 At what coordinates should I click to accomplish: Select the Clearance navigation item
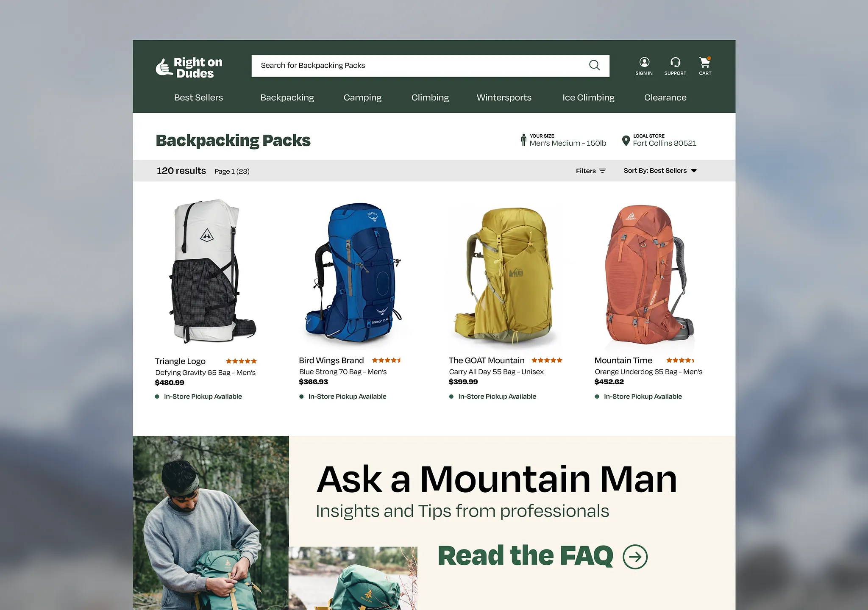tap(665, 97)
